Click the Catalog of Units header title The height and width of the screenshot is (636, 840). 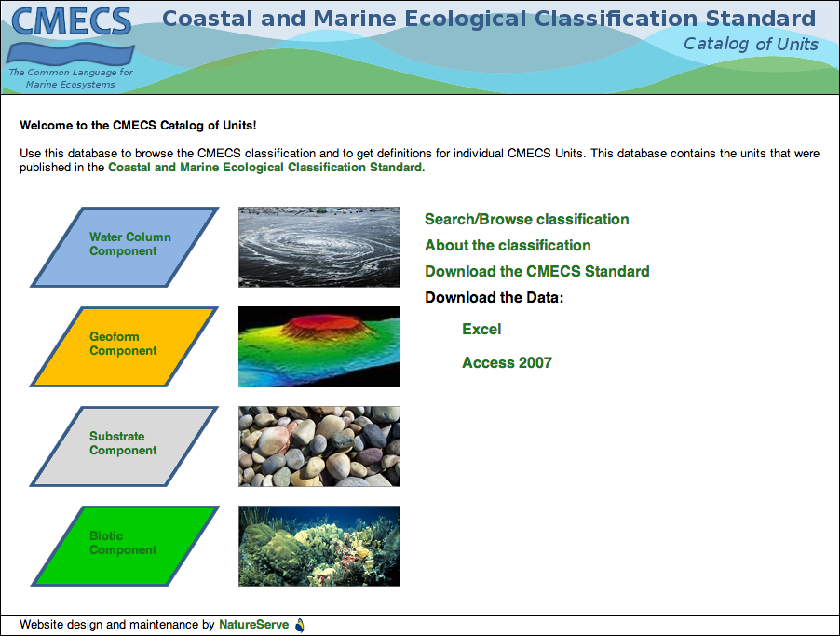(751, 44)
